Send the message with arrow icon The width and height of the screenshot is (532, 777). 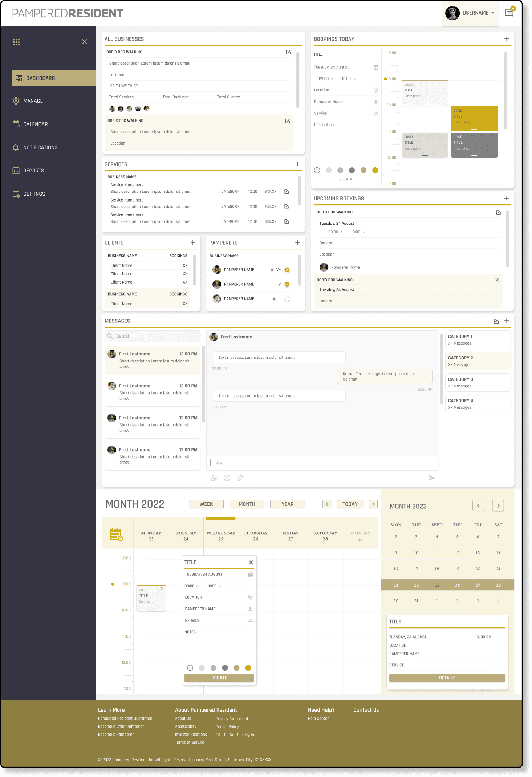431,478
